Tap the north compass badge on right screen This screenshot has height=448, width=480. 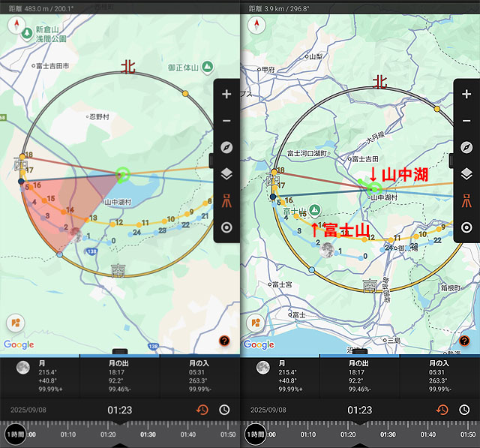pos(256,25)
